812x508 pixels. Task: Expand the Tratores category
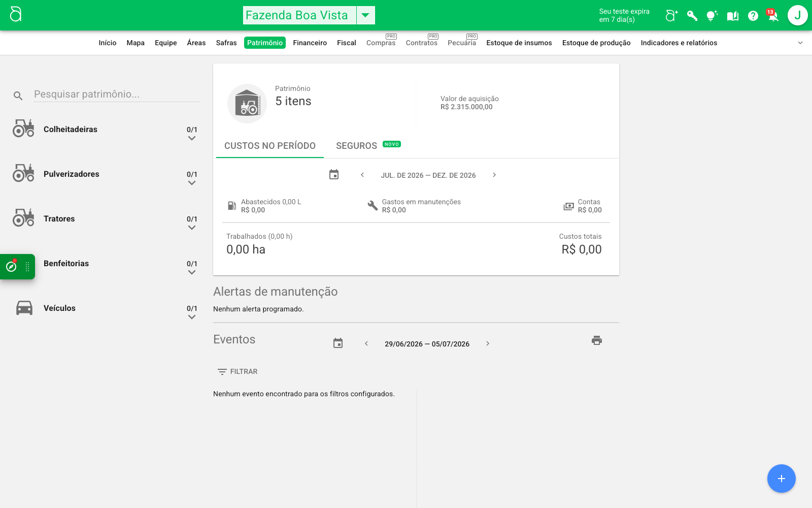coord(192,228)
